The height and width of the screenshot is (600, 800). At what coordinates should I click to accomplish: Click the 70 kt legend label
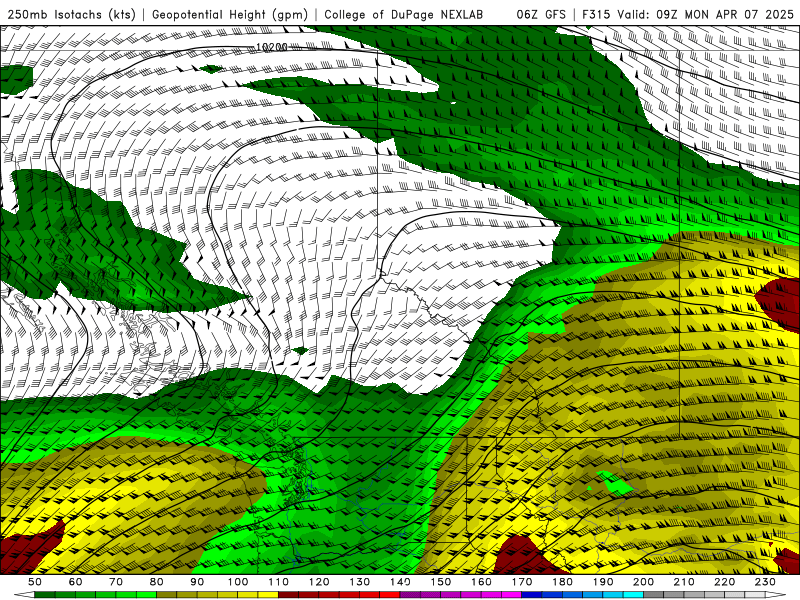[x=116, y=582]
